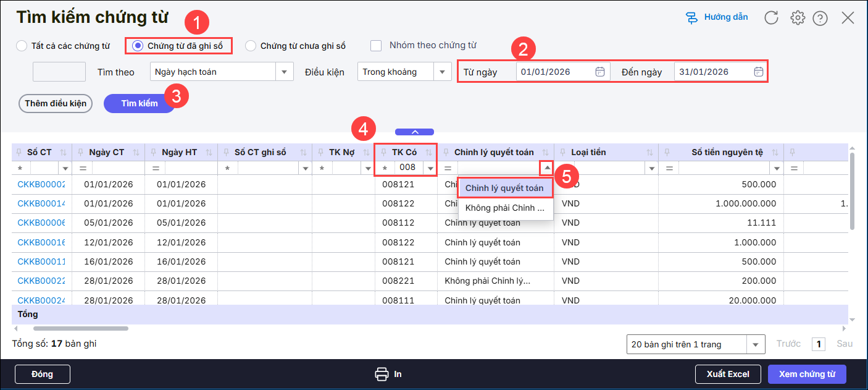868x390 pixels.
Task: Choose Chỉnh lý quyết toán filter option
Action: tap(504, 189)
